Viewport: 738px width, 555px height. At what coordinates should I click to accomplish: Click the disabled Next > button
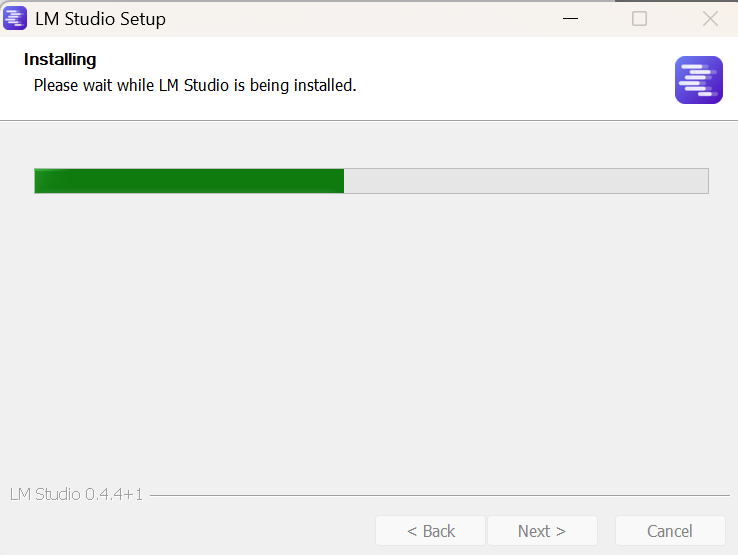pos(541,531)
